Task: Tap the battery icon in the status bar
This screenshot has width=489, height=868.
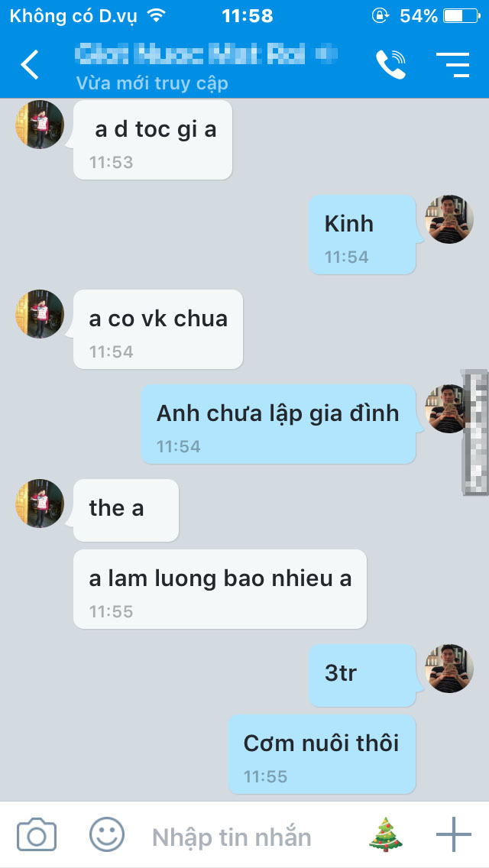Action: click(x=461, y=15)
